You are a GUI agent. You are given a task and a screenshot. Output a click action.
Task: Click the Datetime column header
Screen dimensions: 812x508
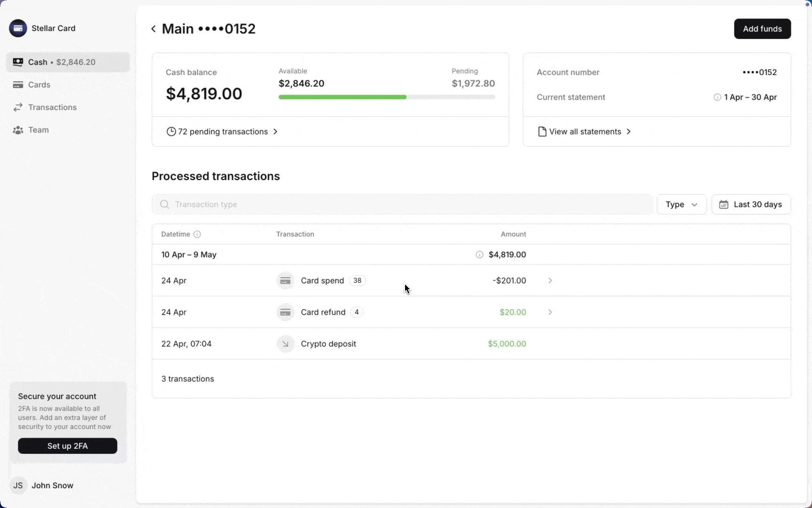coord(176,234)
